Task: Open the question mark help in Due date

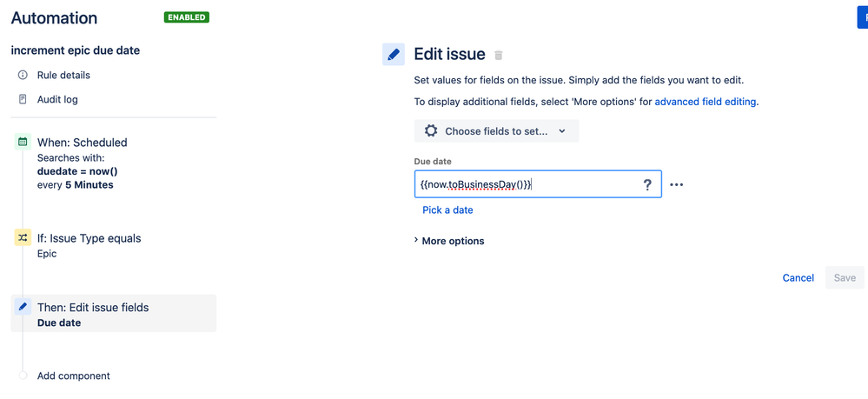Action: point(647,184)
